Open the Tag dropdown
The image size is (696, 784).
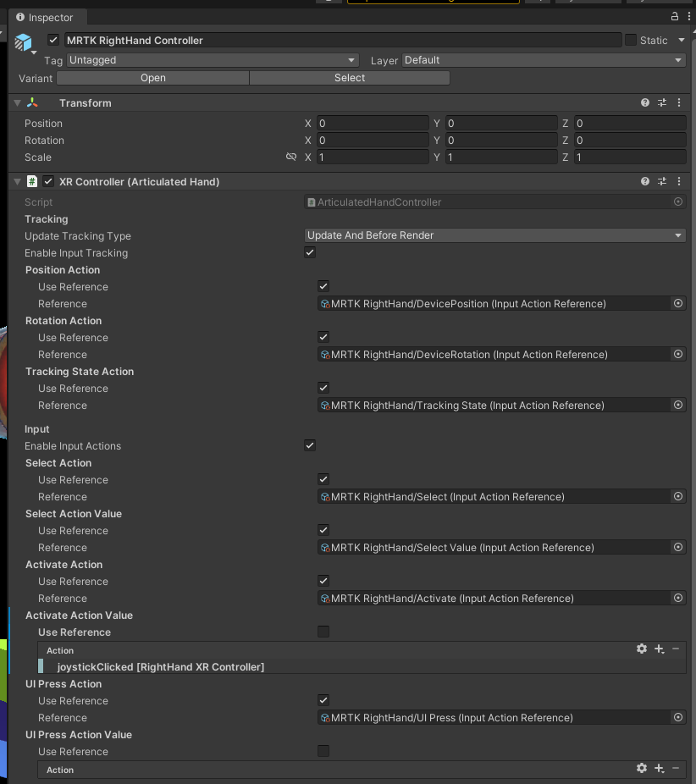point(213,60)
